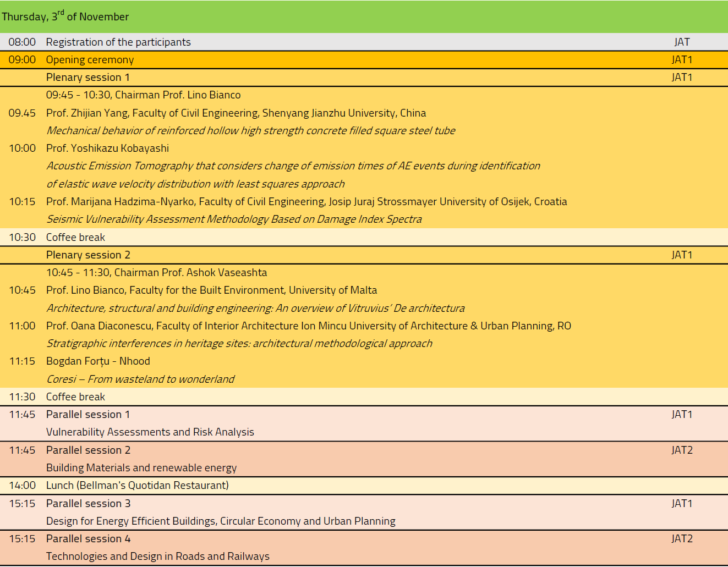Click Prof. Oana Diaconescu speaker line

pos(308,326)
